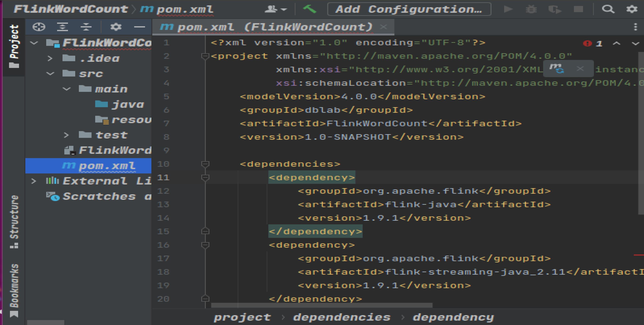Click Expand All in Project toolbar
The height and width of the screenshot is (325, 644).
(62, 27)
